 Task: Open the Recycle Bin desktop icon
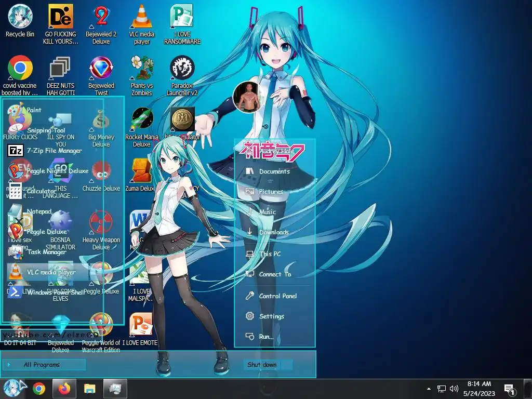coord(20,21)
